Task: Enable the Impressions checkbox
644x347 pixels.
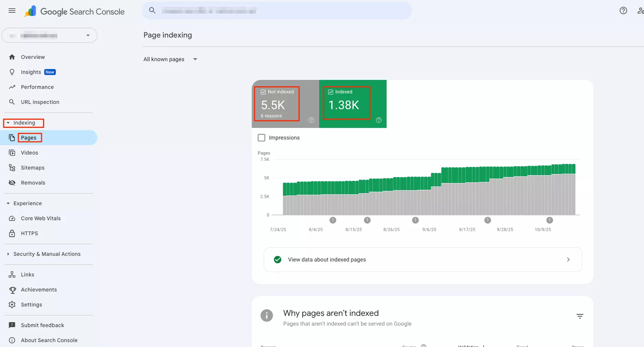Action: [261, 138]
